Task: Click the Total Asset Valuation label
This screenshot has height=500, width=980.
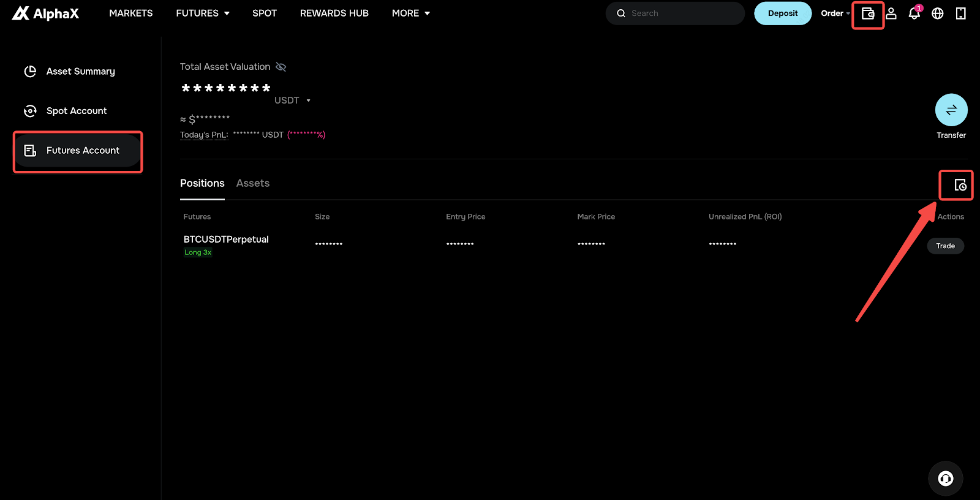Action: point(225,67)
